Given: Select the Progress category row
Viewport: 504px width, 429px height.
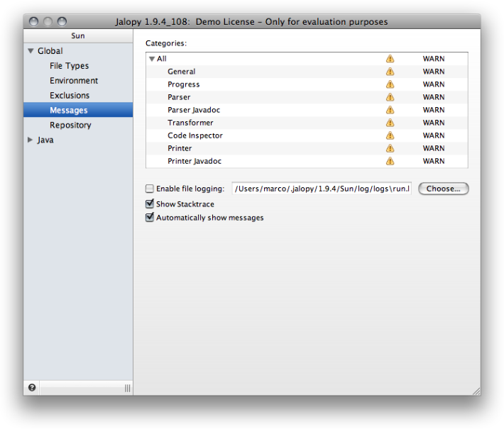Looking at the screenshot, I should click(x=307, y=84).
